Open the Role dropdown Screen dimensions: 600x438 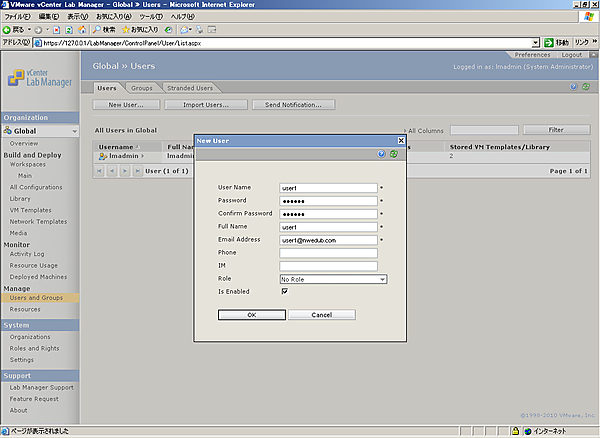(332, 279)
